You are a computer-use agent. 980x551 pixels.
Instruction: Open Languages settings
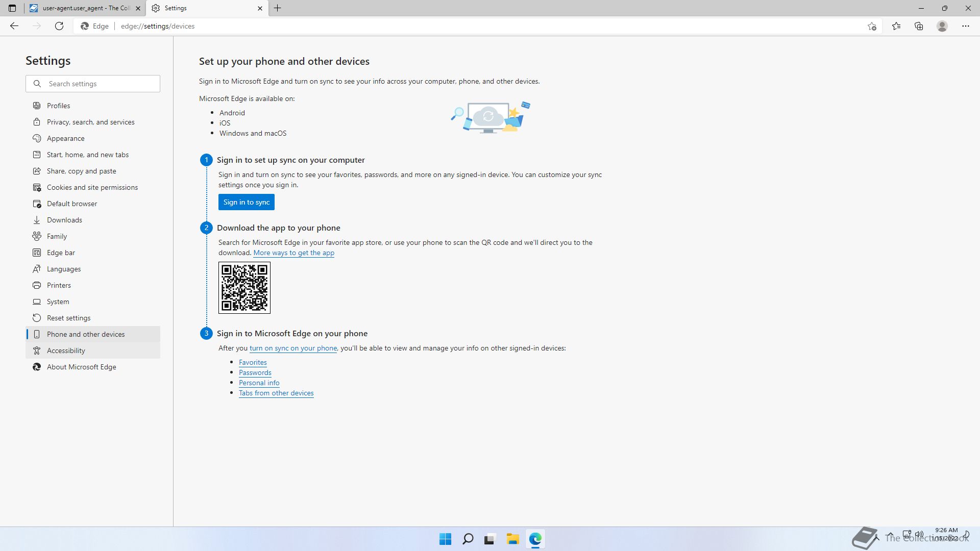point(93,269)
